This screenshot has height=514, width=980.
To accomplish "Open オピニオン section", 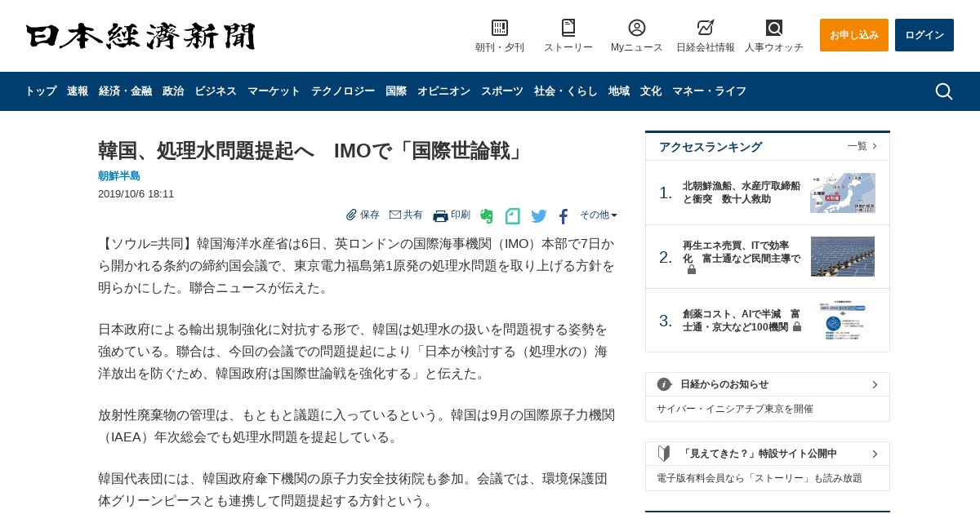I will 443,91.
